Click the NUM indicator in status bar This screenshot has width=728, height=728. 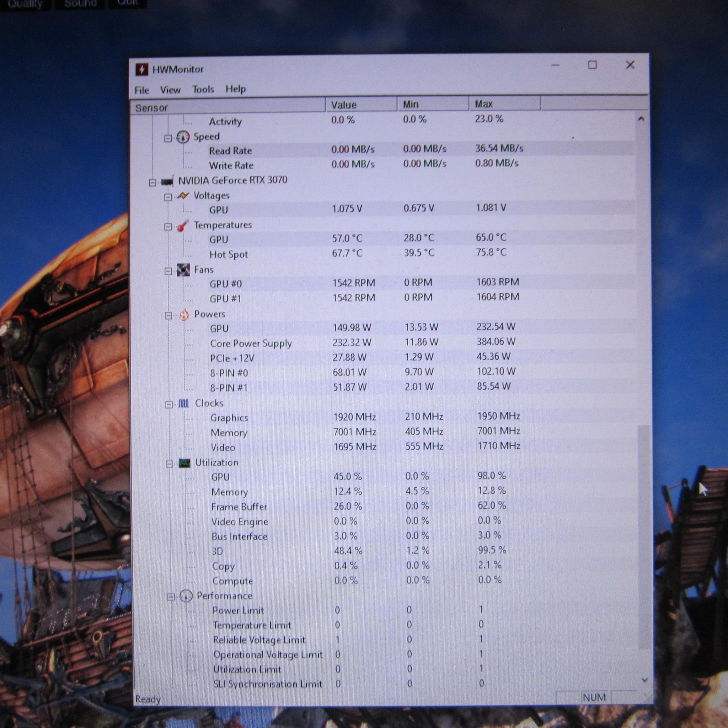(x=594, y=697)
